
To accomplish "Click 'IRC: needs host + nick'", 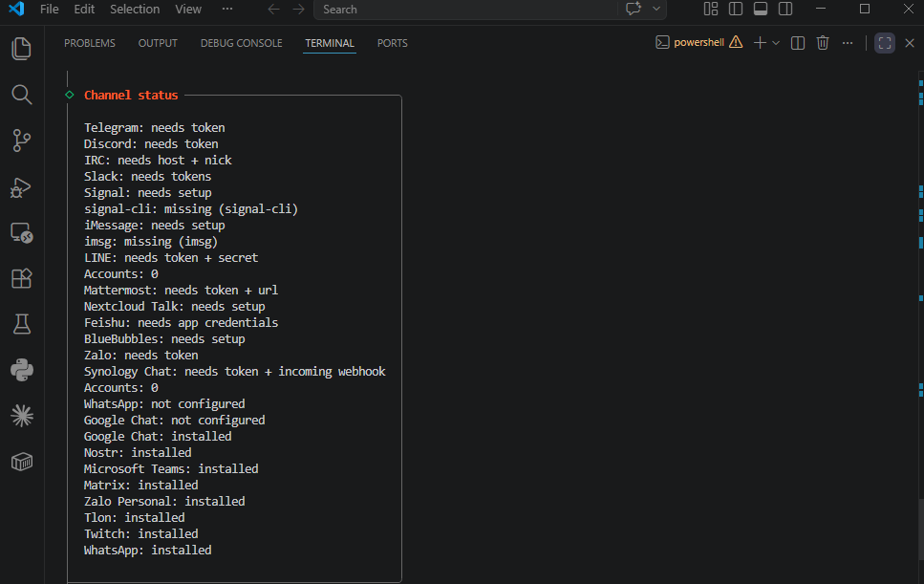I will point(158,161).
